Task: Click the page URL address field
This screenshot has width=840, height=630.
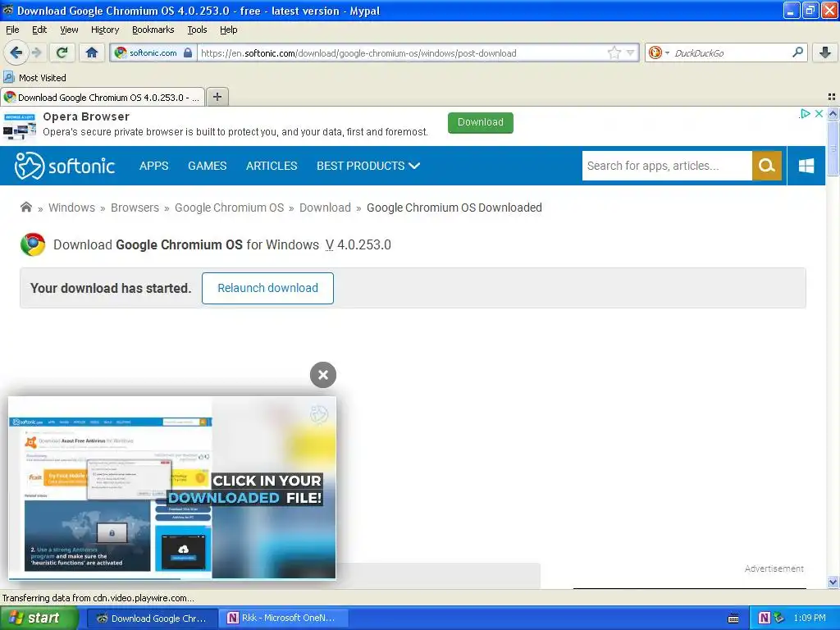Action: pyautogui.click(x=402, y=52)
